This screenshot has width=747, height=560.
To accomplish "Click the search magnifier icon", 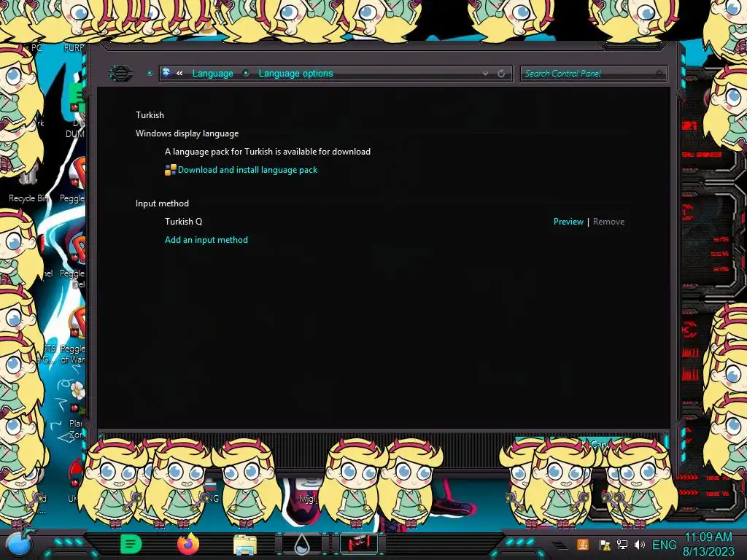I will [659, 74].
